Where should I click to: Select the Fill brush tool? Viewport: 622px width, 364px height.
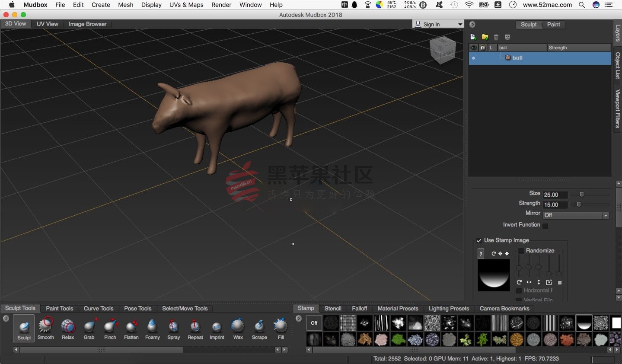coord(281,329)
